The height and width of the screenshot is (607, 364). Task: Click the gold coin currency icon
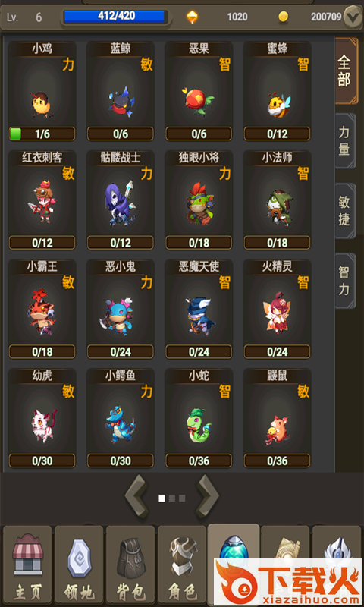click(x=284, y=17)
